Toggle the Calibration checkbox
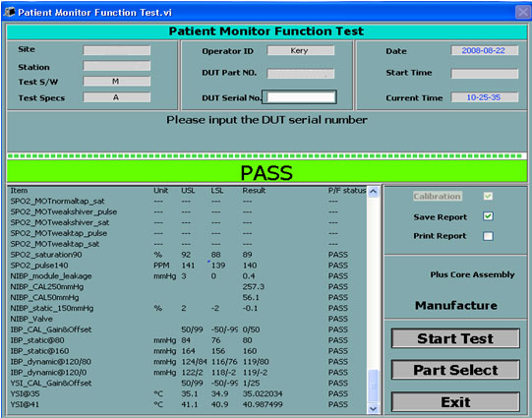 (x=488, y=196)
